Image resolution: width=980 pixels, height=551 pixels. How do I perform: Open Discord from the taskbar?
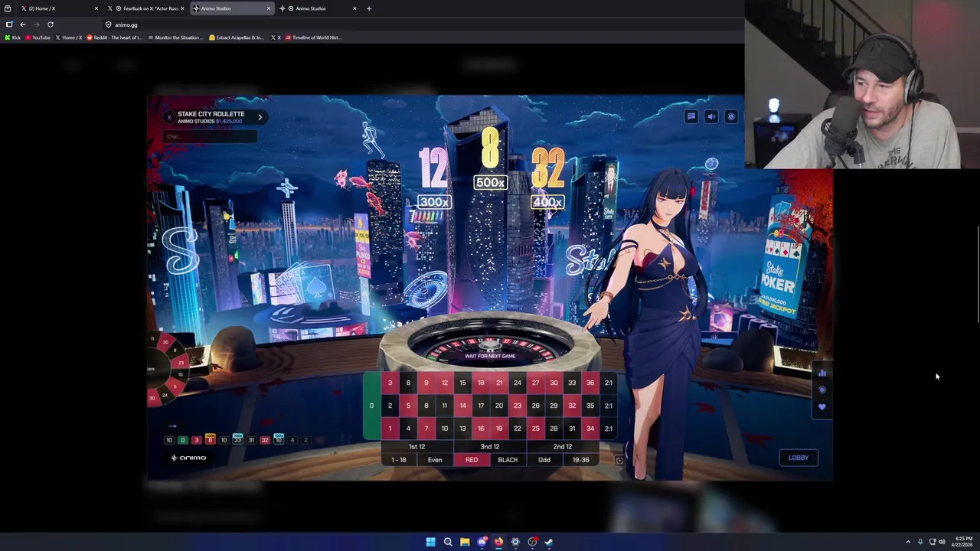(482, 542)
